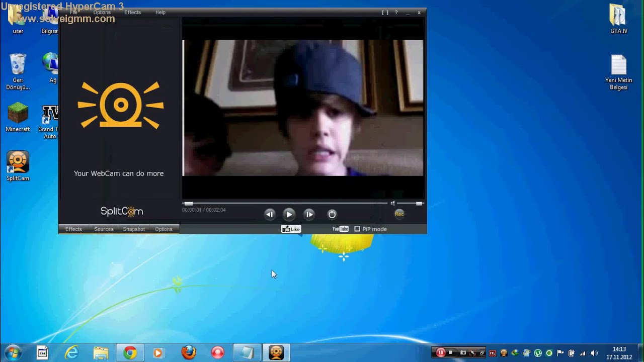644x362 pixels.
Task: Click the video seek bar handle
Action: click(x=188, y=203)
